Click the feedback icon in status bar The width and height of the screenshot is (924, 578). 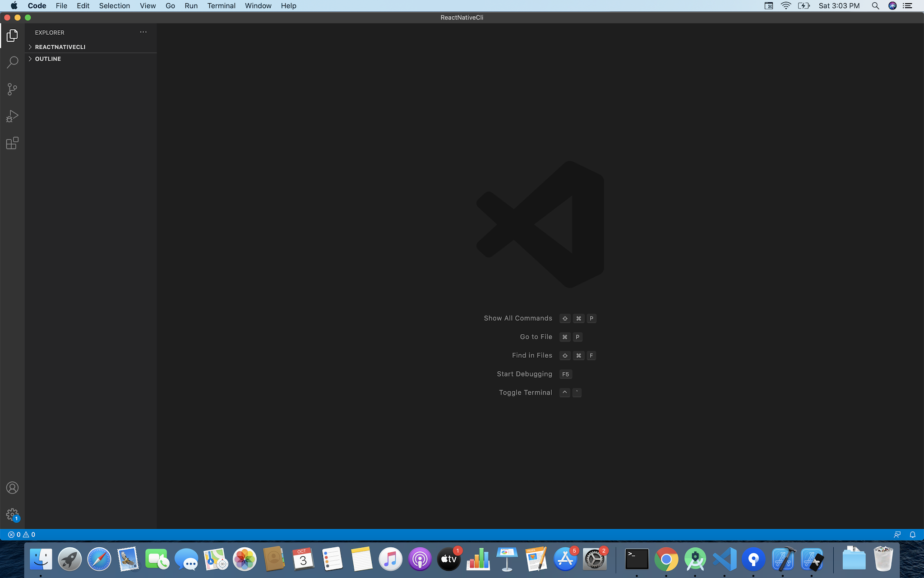click(x=897, y=535)
